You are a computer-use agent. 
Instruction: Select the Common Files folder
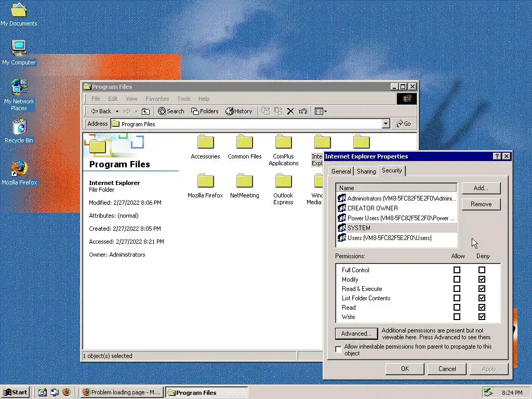245,147
